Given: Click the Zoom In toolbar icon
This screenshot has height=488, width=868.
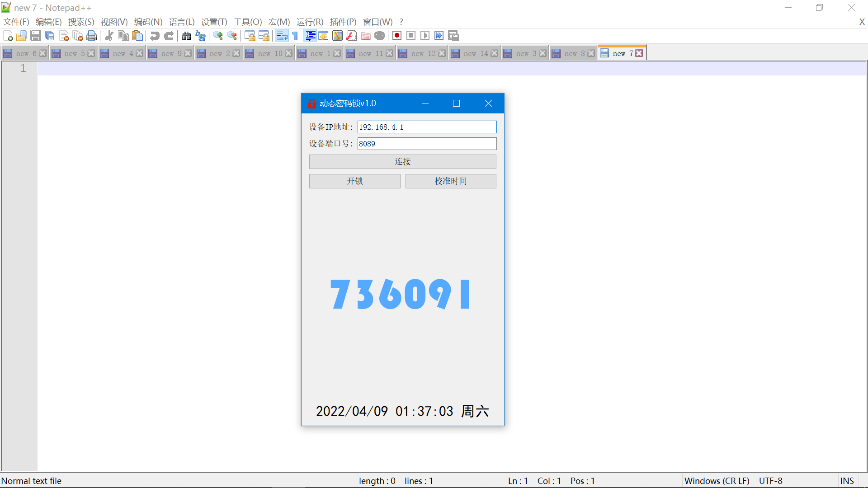Looking at the screenshot, I should pyautogui.click(x=218, y=36).
